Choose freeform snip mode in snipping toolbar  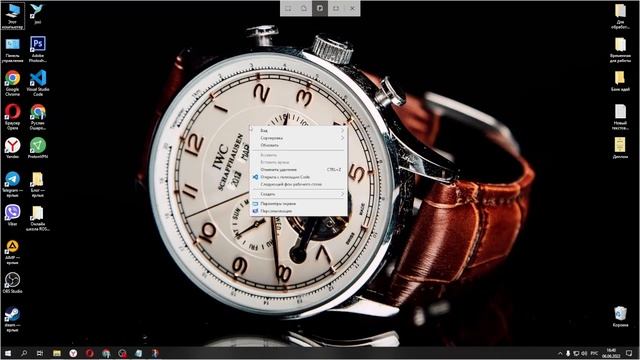point(304,8)
